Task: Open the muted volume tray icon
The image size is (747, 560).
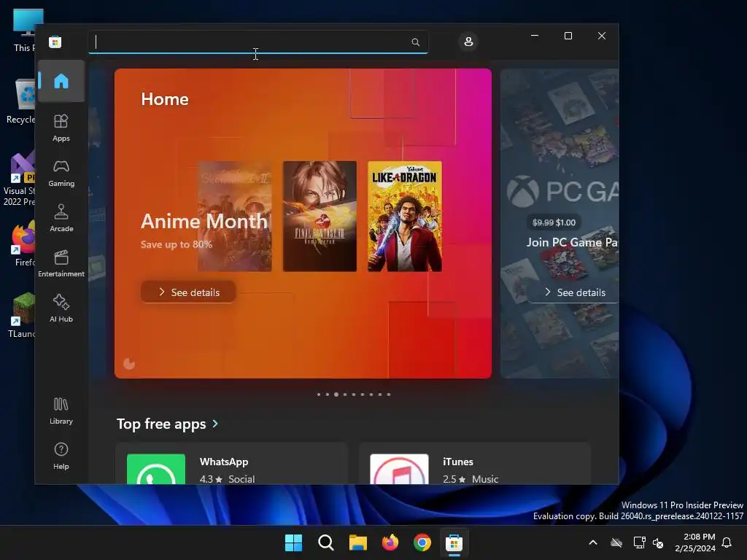Action: 658,542
